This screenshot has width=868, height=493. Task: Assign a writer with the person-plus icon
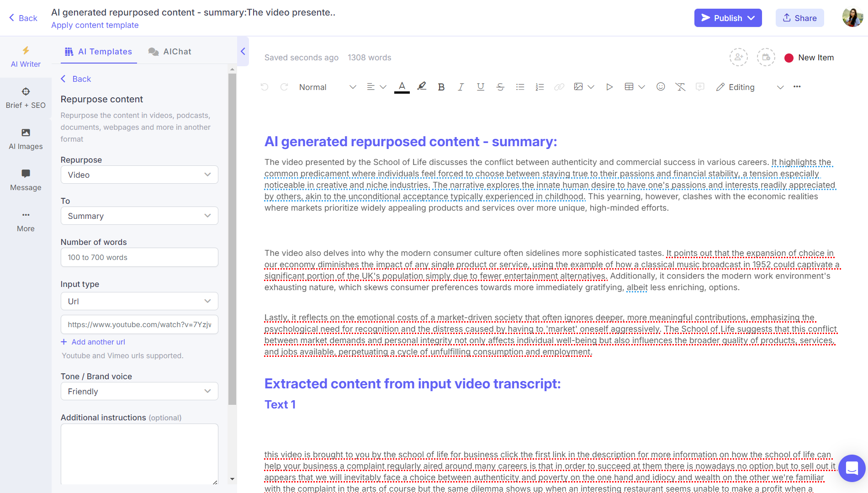click(x=739, y=57)
